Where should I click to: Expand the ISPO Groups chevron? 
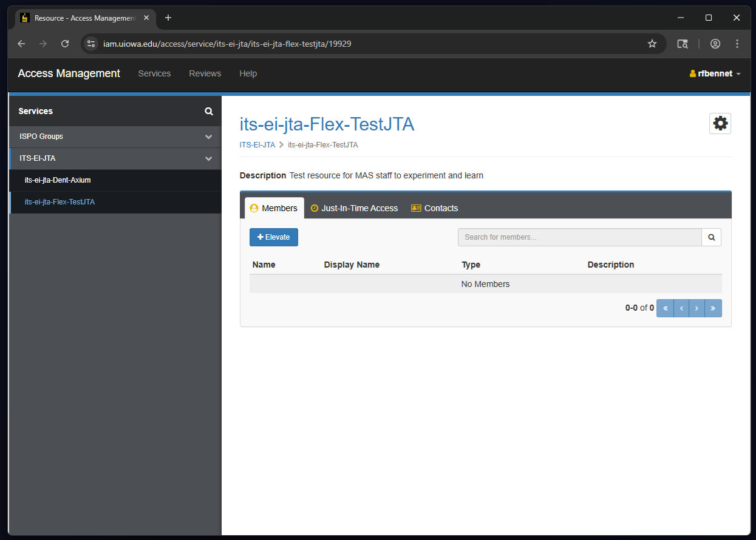click(208, 137)
